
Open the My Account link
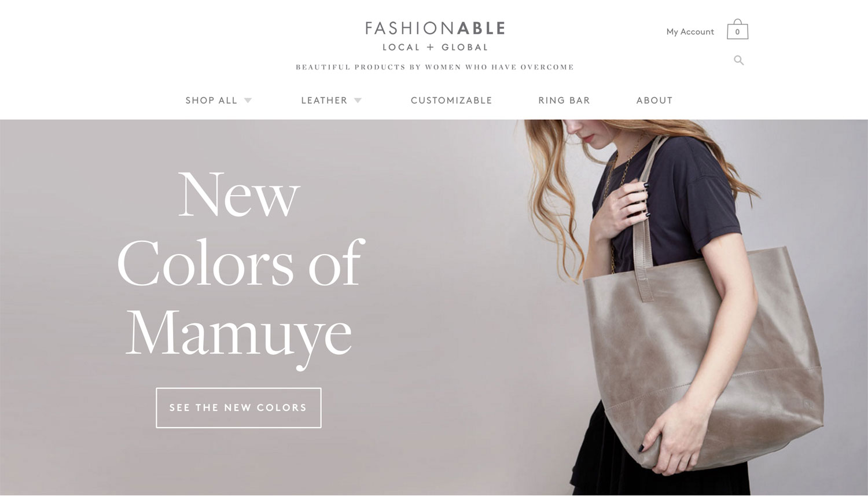click(690, 32)
